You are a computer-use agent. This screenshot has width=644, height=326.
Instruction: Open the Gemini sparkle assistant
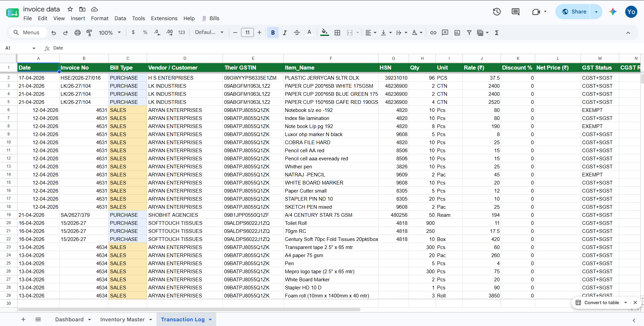click(613, 12)
